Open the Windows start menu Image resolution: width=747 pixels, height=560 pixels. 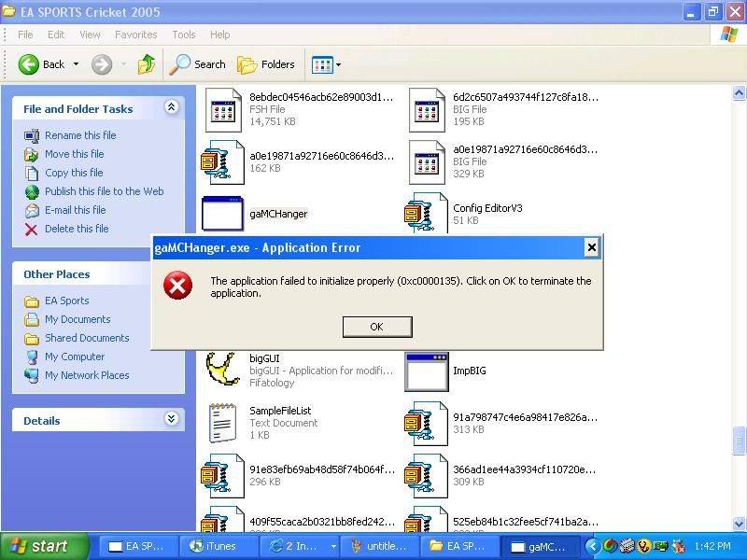pyautogui.click(x=44, y=546)
